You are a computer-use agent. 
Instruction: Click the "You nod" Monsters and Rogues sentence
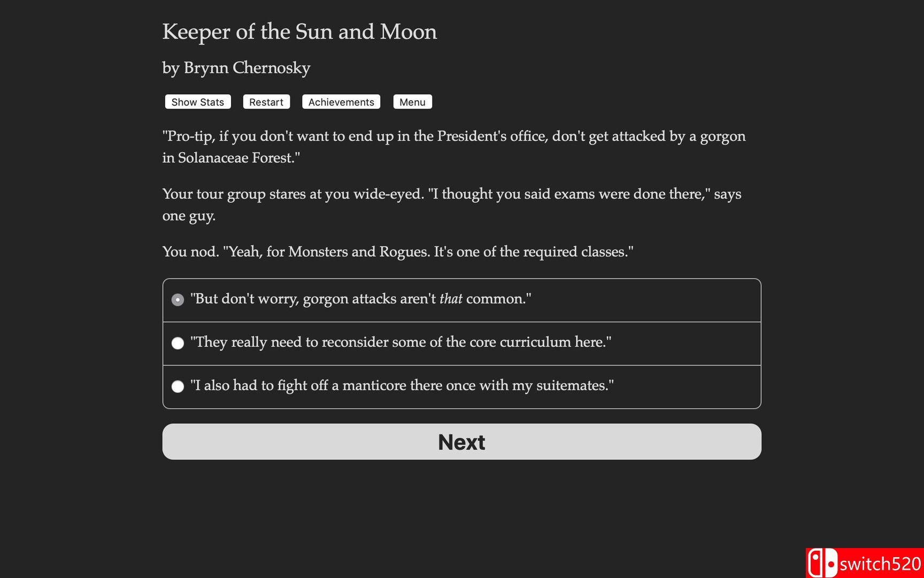(x=398, y=252)
